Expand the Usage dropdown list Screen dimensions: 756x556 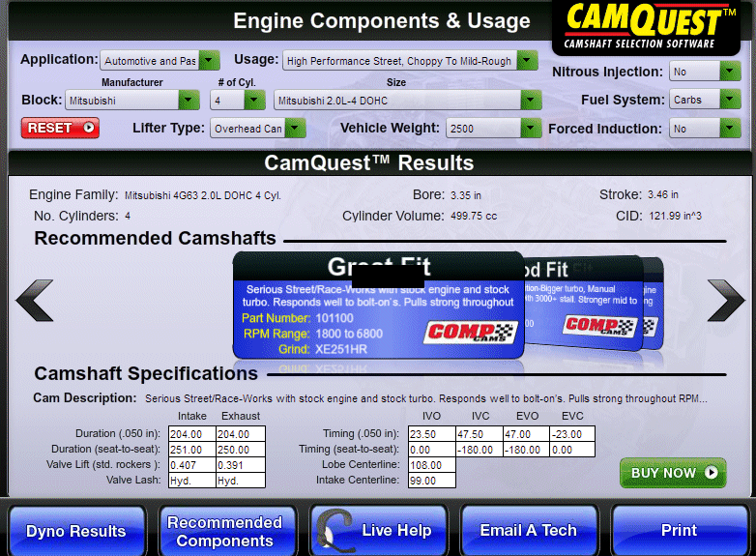point(410,61)
